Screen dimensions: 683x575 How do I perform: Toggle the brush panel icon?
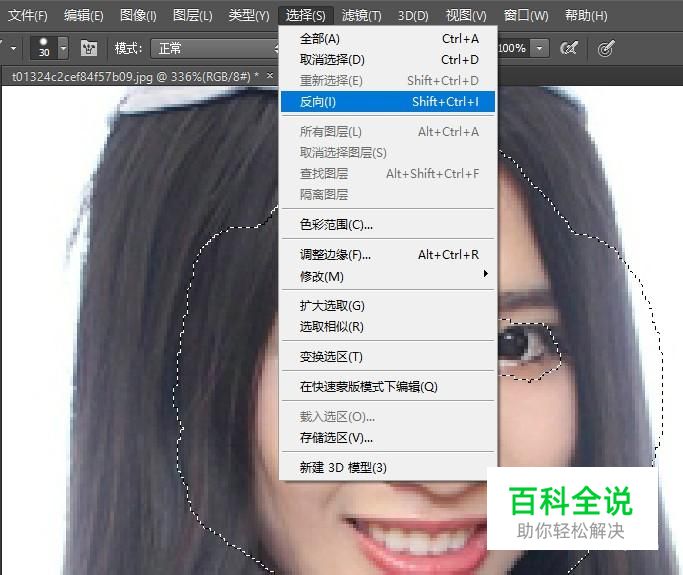coord(89,48)
